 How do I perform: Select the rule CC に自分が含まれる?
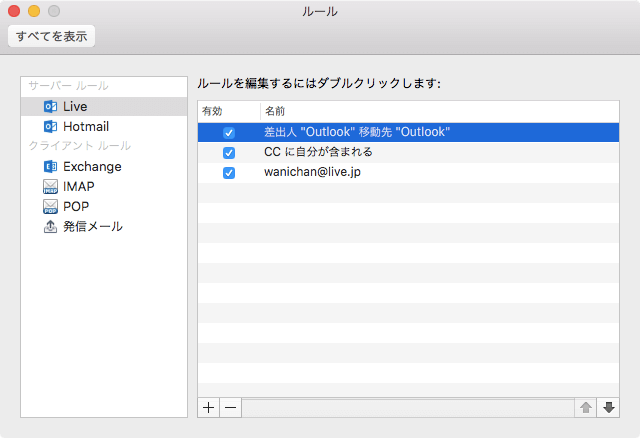point(408,152)
